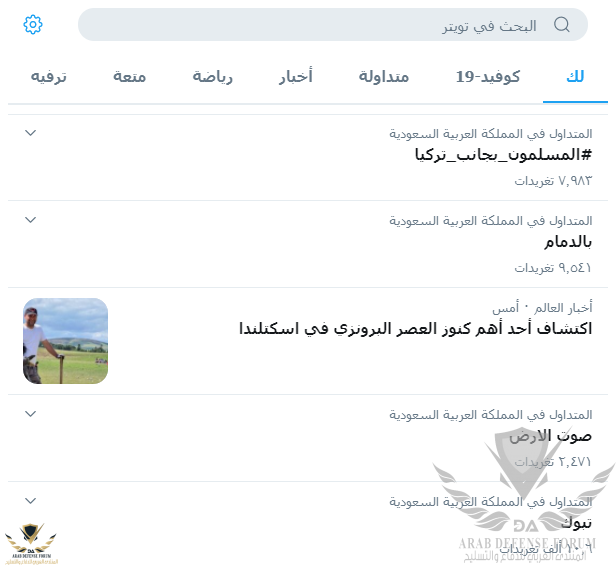616x566 pixels.
Task: Open the متعة tab
Action: pyautogui.click(x=130, y=77)
